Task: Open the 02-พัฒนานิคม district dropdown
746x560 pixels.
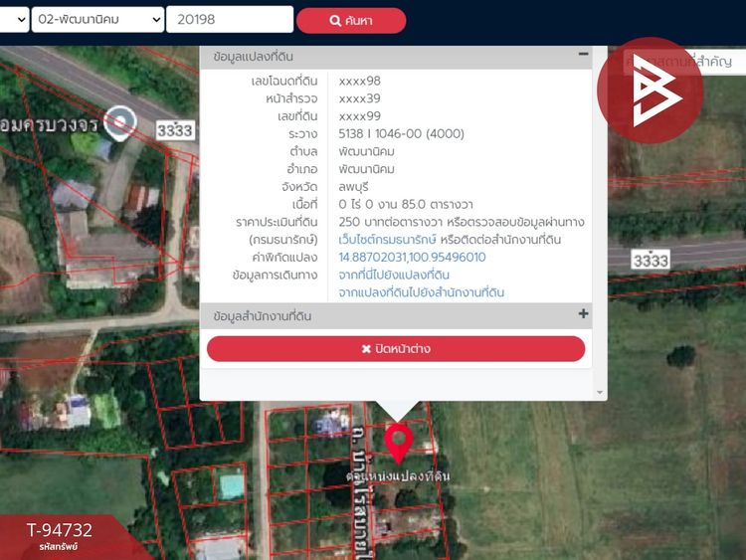Action: (x=96, y=20)
